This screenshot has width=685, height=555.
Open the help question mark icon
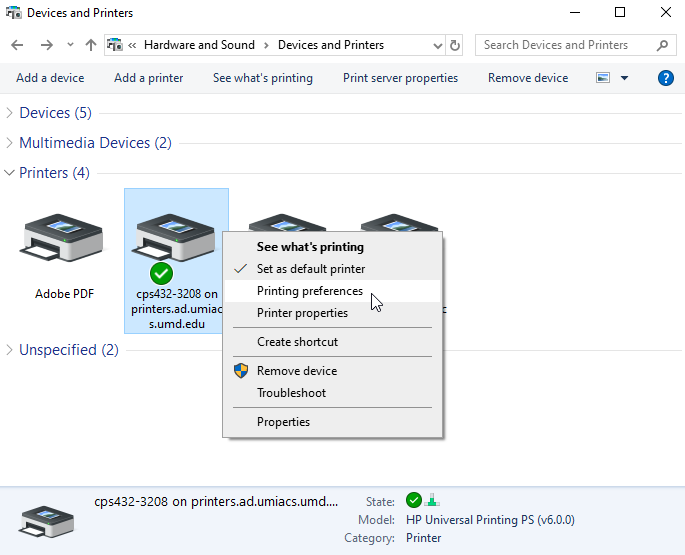coord(666,78)
